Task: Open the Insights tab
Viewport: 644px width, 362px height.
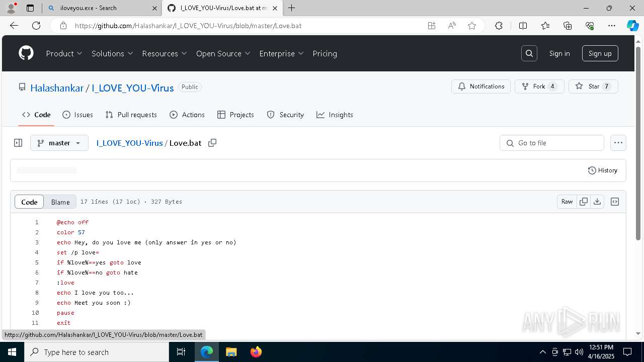Action: point(335,115)
